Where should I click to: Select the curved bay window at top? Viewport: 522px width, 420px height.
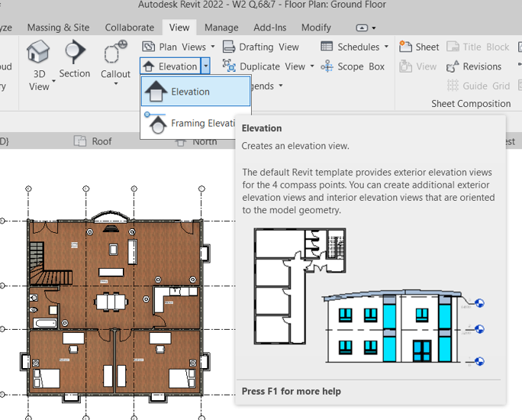[x=111, y=216]
